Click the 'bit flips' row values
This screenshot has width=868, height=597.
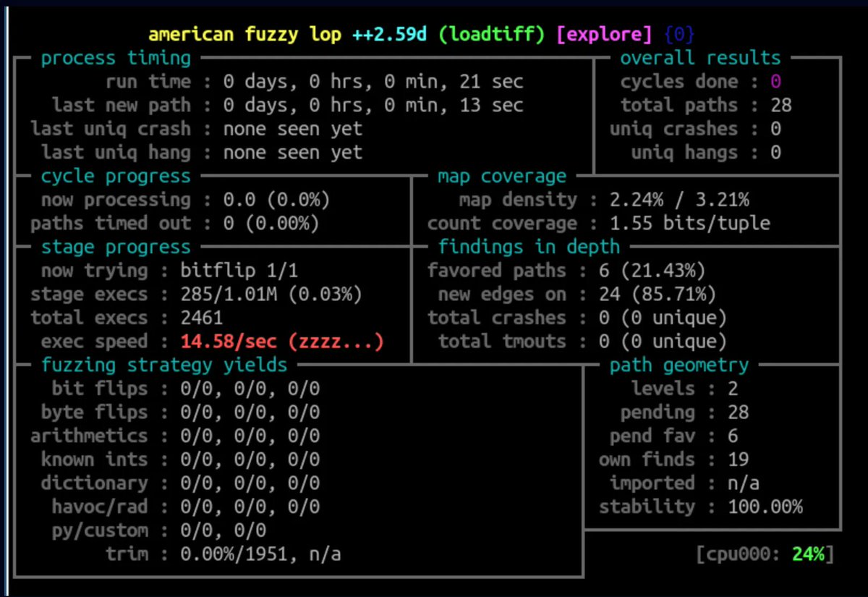pyautogui.click(x=250, y=389)
